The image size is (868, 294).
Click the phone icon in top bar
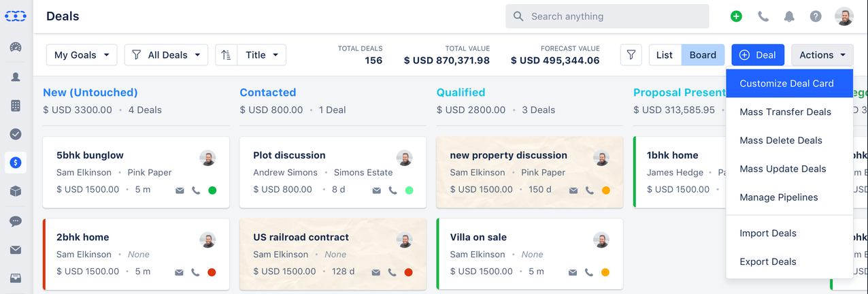pos(763,16)
